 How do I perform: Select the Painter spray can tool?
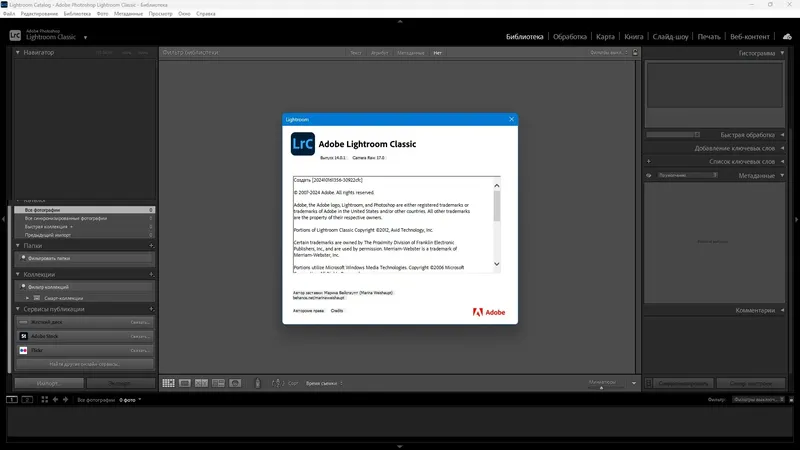258,383
